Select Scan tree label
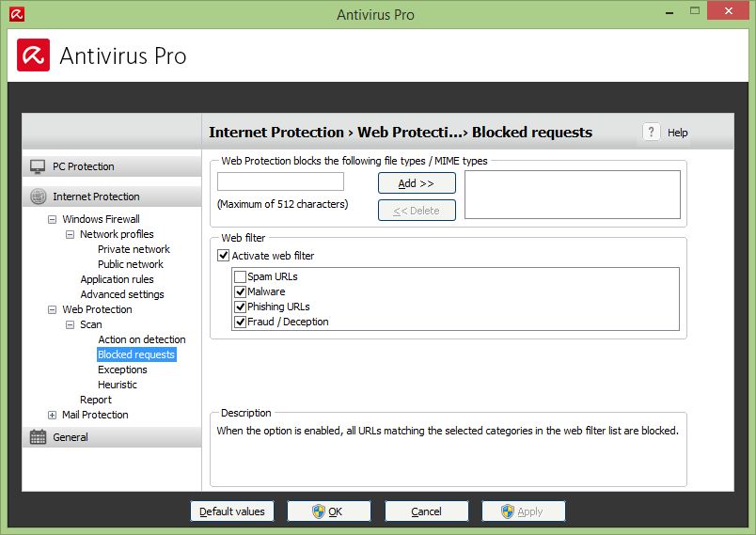The width and height of the screenshot is (756, 535). tap(90, 324)
